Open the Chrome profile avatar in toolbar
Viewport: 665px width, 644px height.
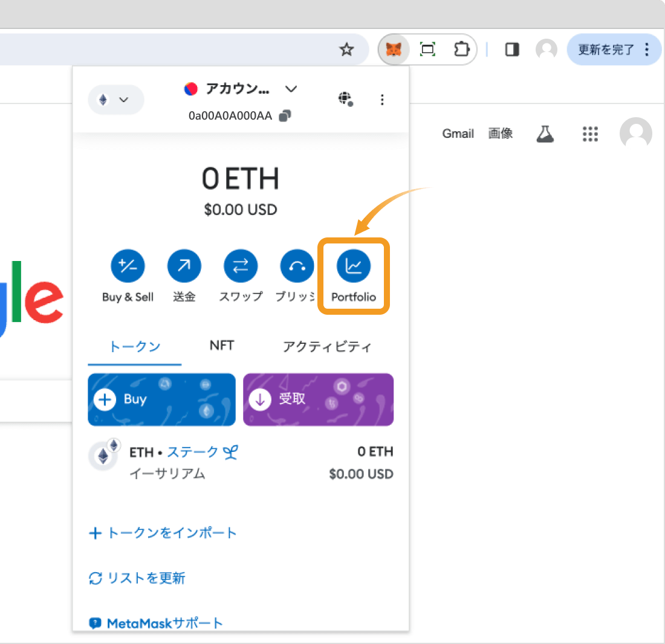(x=547, y=50)
